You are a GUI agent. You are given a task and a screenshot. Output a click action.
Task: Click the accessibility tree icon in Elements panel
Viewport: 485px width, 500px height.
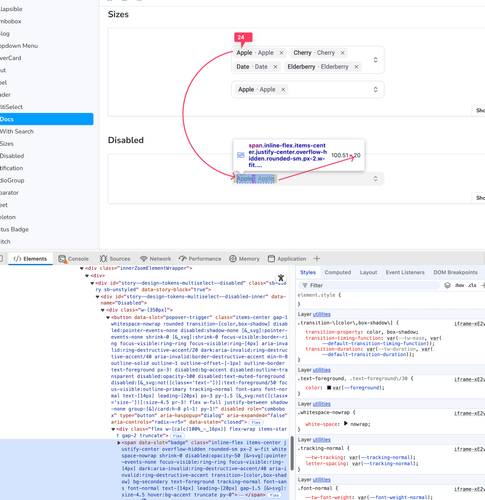pyautogui.click(x=281, y=278)
